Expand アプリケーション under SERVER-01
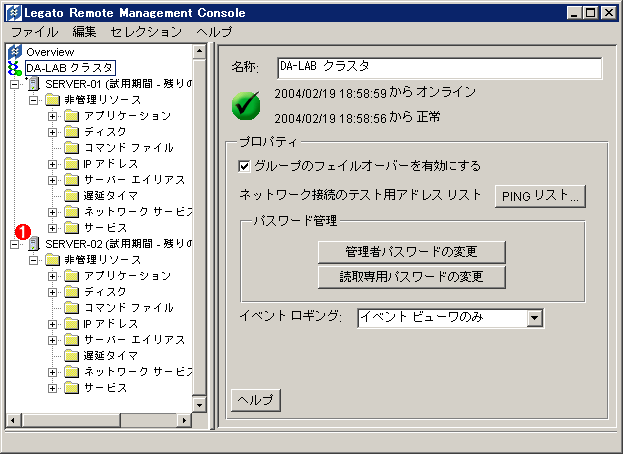The width and height of the screenshot is (623, 454). click(x=52, y=116)
